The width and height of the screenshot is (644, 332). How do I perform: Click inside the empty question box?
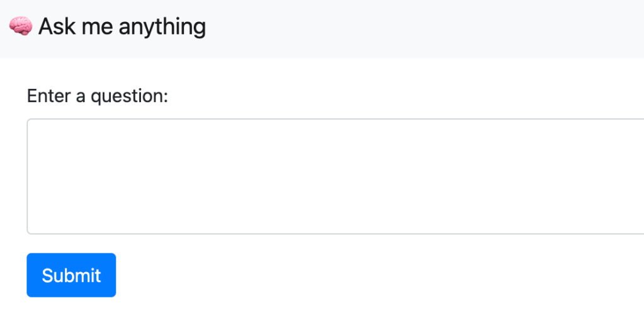click(x=335, y=176)
